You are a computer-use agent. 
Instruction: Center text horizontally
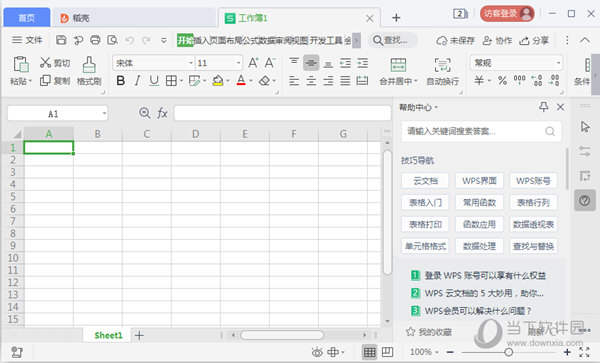[311, 81]
